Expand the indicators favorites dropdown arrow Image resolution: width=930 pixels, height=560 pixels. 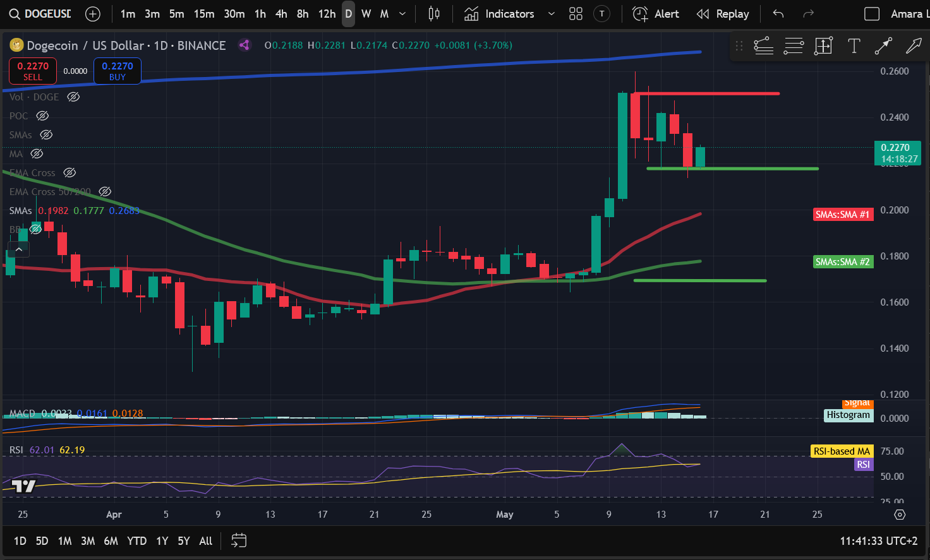[551, 14]
